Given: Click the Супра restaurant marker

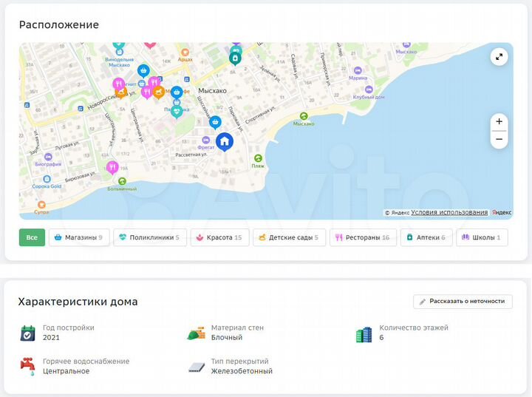Looking at the screenshot, I should [41, 205].
